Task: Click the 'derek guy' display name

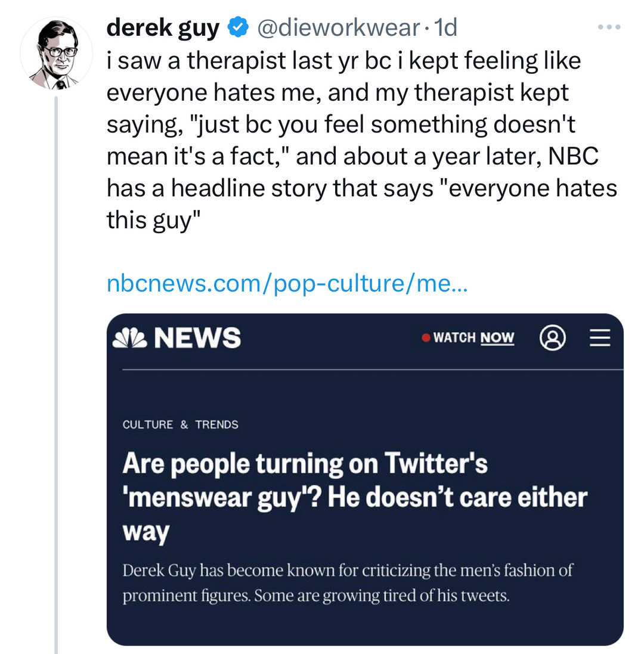Action: pyautogui.click(x=163, y=27)
